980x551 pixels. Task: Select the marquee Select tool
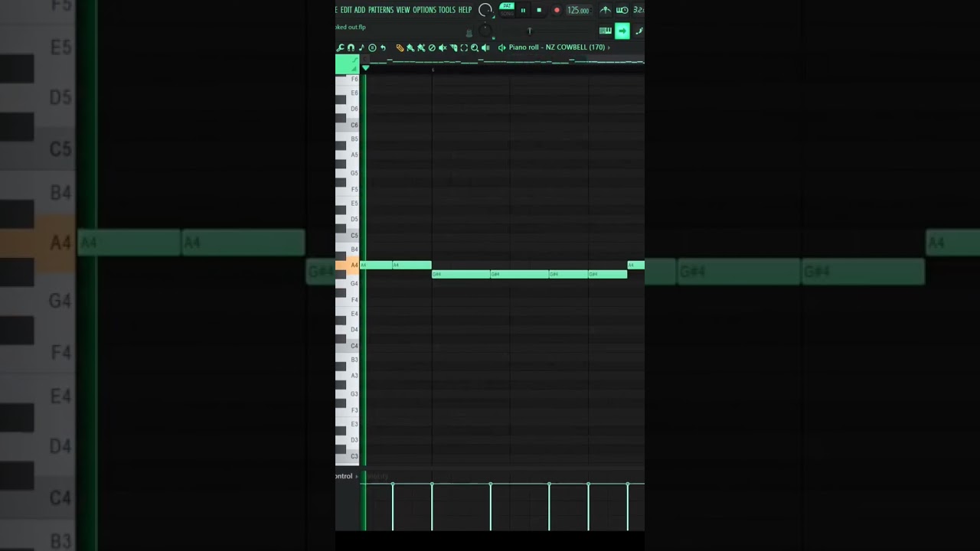point(463,47)
